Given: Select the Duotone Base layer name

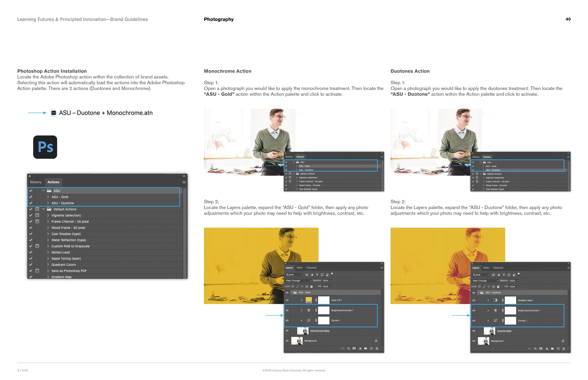Looking at the screenshot, I should tap(504, 331).
